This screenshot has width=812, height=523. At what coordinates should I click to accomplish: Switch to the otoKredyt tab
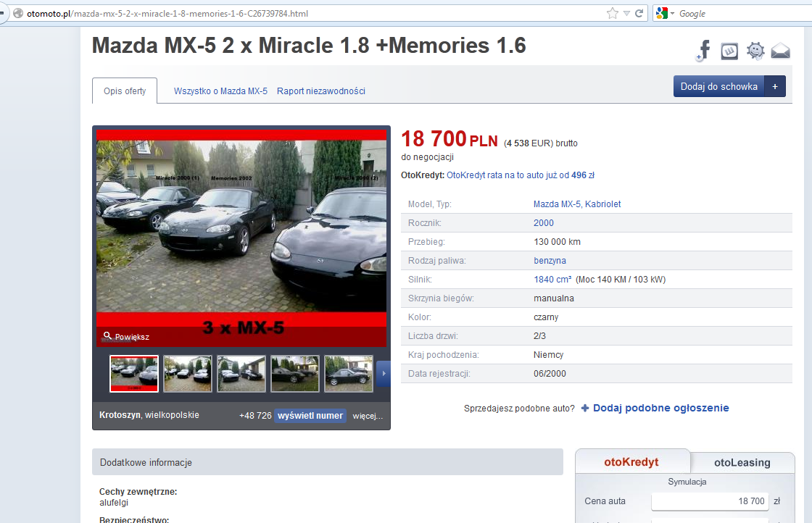(631, 462)
